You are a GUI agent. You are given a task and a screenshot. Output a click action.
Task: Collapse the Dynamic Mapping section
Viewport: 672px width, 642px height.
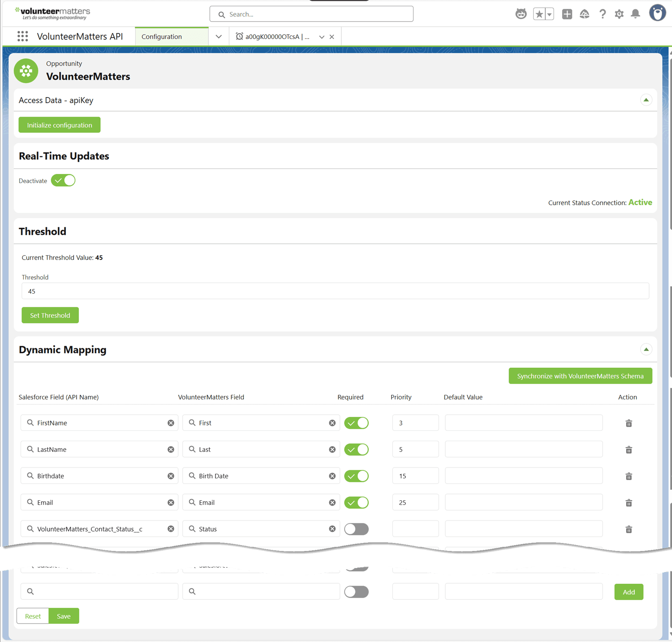coord(646,349)
